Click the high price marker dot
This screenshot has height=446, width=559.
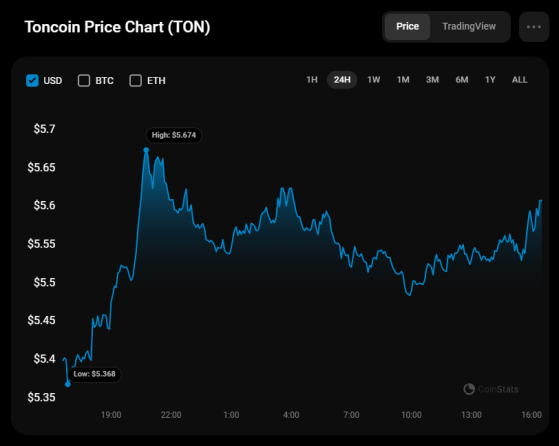click(x=146, y=150)
